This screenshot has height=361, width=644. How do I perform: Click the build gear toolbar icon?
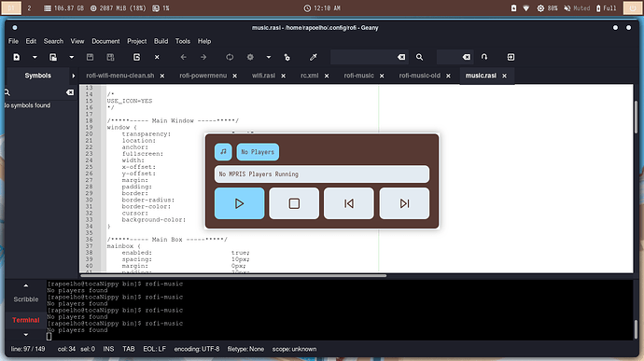pos(250,57)
